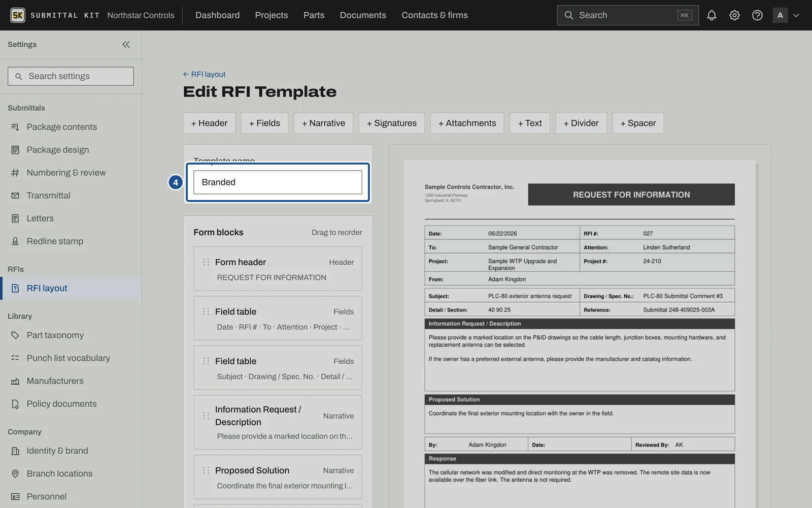Click the Northstar Controls company name
This screenshot has height=508, width=812.
point(141,15)
